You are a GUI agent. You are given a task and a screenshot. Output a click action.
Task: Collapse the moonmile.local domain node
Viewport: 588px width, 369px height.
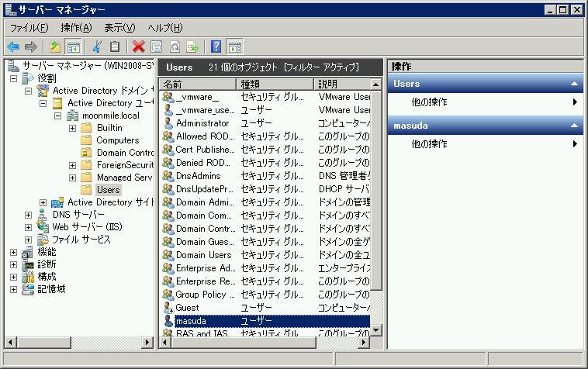[57, 116]
